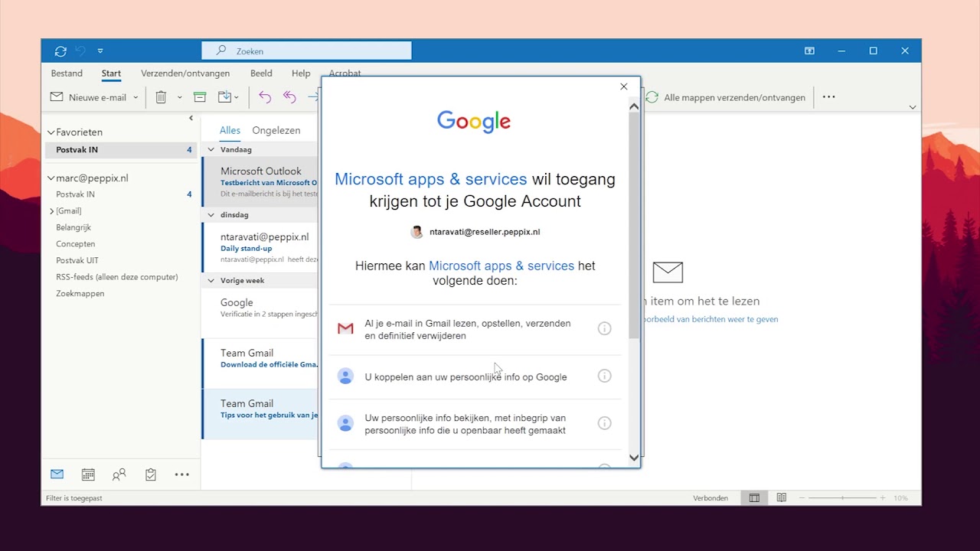Collapse the dinsdag message group
The height and width of the screenshot is (551, 980).
(211, 215)
